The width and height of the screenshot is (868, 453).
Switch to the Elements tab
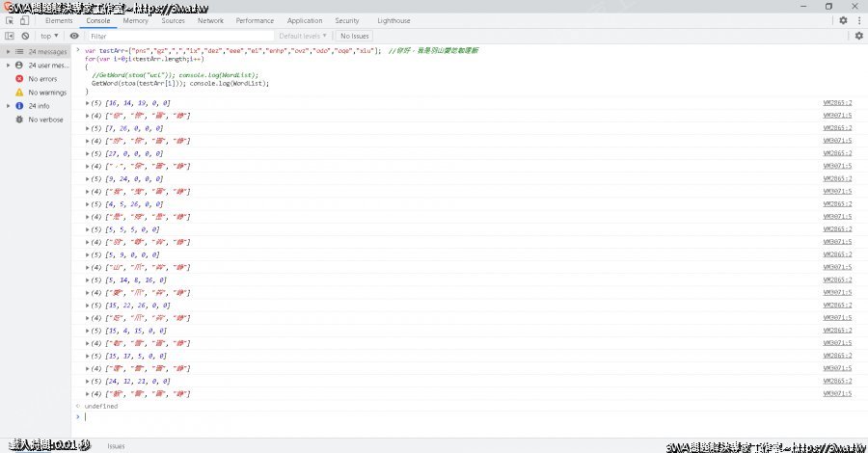[x=59, y=20]
